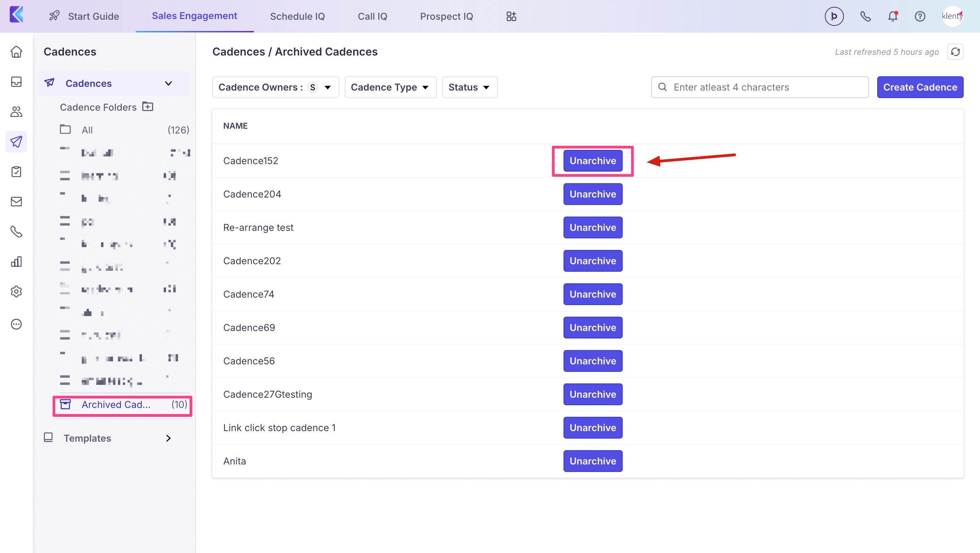Viewport: 980px width, 553px height.
Task: Switch to the Prospect IQ tab
Action: click(446, 16)
